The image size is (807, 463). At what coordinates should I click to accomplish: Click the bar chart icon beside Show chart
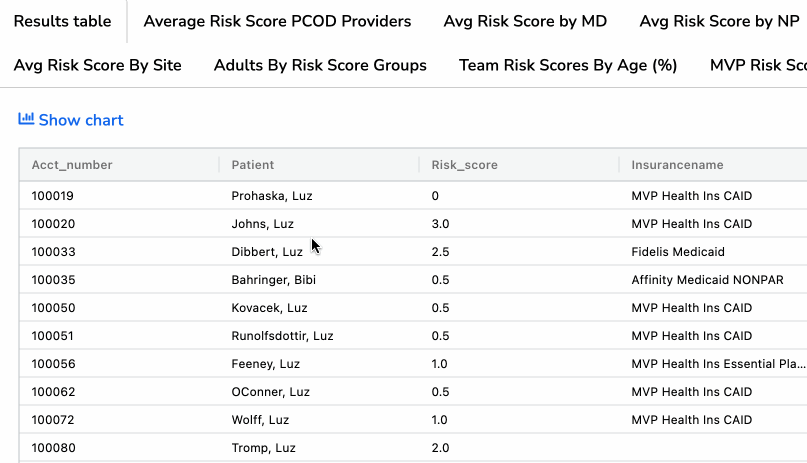coord(26,120)
